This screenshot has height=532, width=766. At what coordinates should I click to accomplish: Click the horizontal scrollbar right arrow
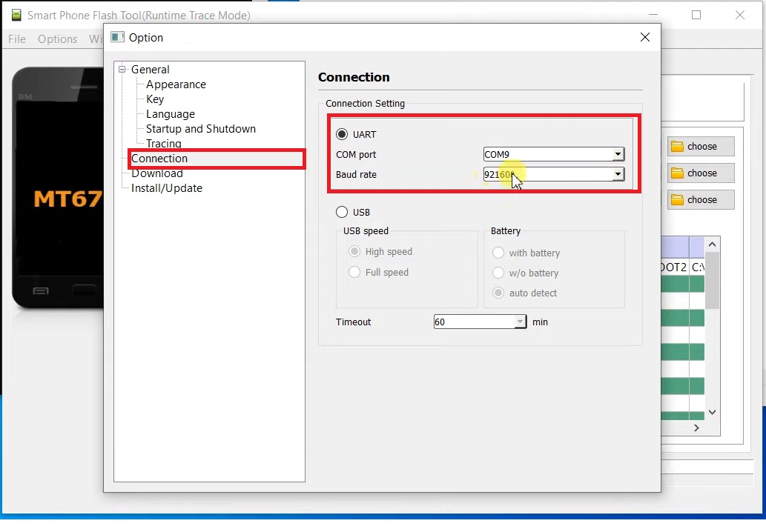tap(696, 428)
